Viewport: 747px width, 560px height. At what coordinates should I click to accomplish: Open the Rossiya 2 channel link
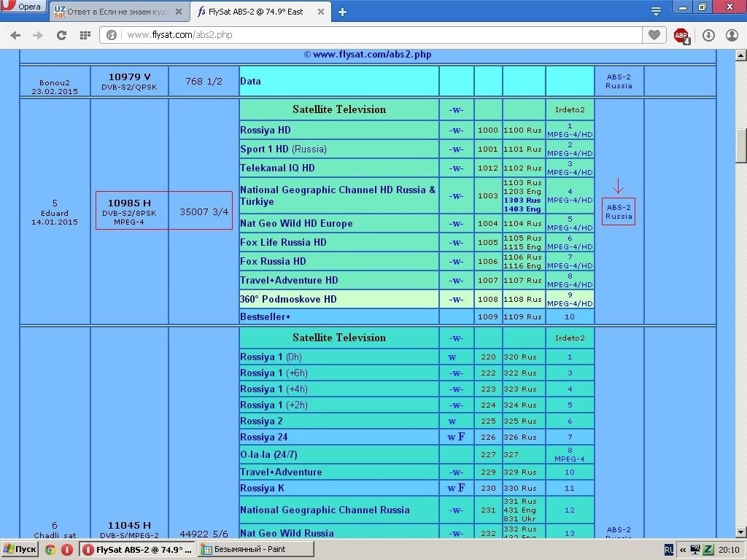(262, 421)
